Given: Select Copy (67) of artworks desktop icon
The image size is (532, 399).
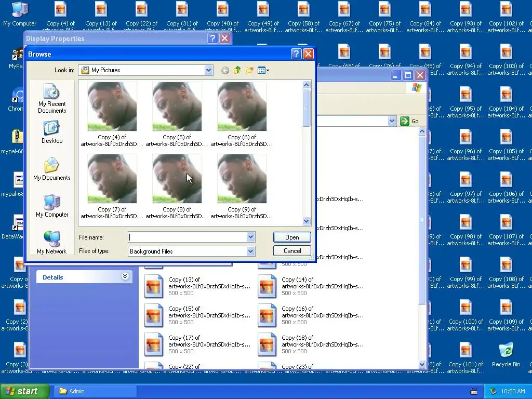Looking at the screenshot, I should pyautogui.click(x=344, y=17).
